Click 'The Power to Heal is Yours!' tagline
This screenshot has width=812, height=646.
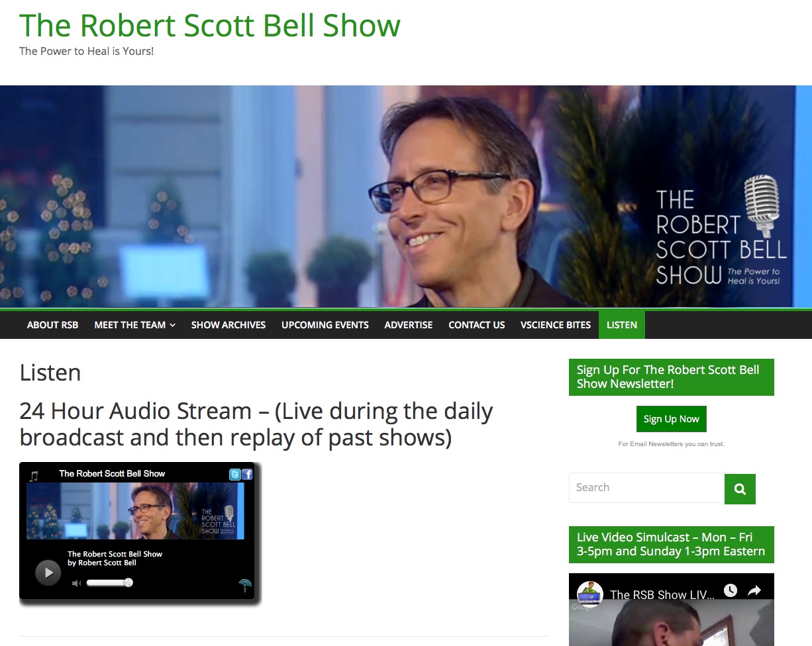[x=87, y=51]
